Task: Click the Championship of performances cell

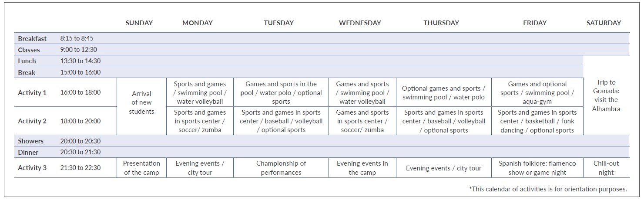Action: (281, 168)
